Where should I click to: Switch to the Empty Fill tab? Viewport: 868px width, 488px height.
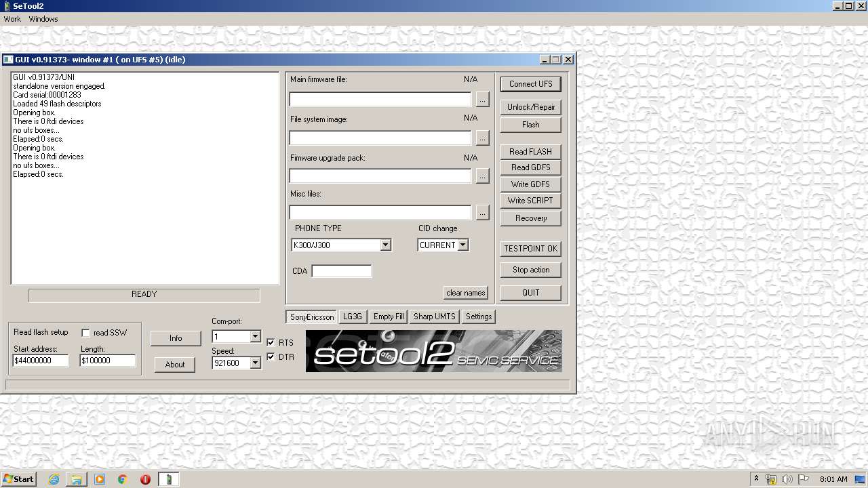point(389,317)
